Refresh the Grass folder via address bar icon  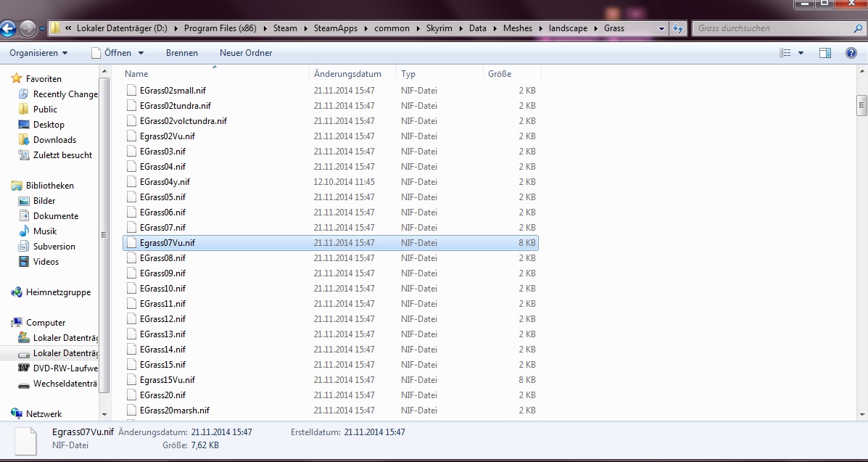pyautogui.click(x=678, y=28)
